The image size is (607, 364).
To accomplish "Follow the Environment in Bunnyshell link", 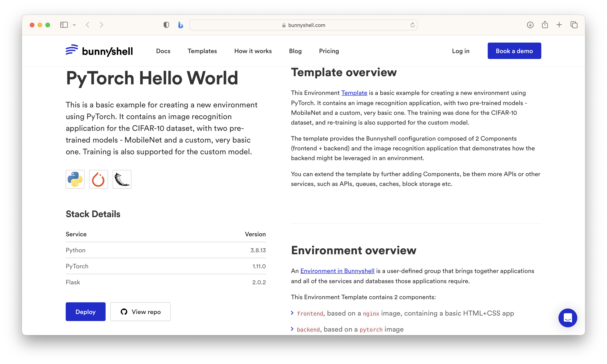I will click(337, 271).
